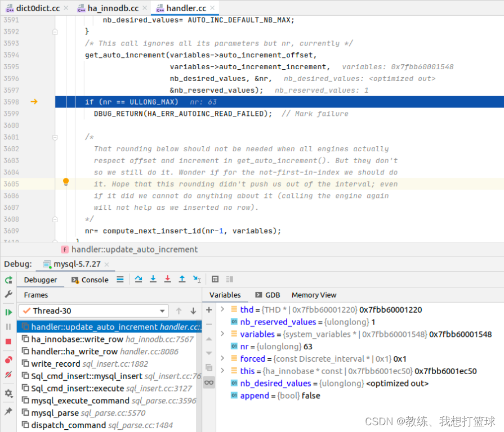This screenshot has height=432, width=504.
Task: Collapse the comment fold marker at line 3601
Action: (55, 137)
